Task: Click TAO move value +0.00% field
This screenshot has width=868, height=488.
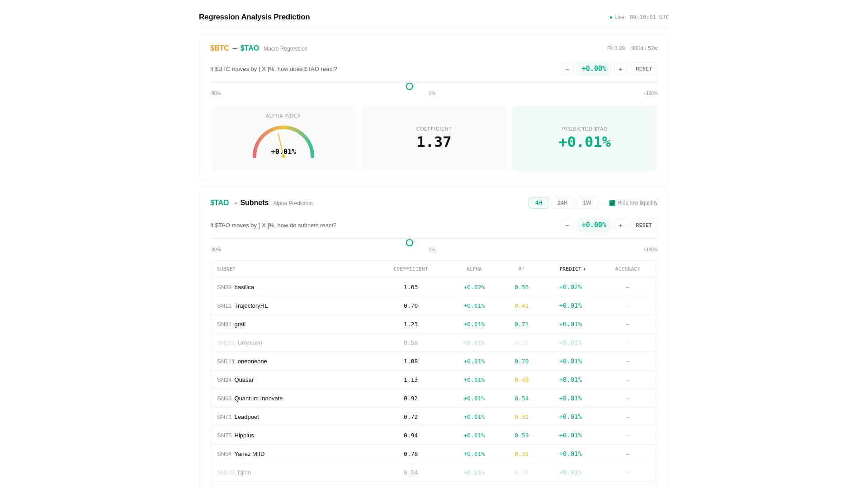Action: coord(594,225)
